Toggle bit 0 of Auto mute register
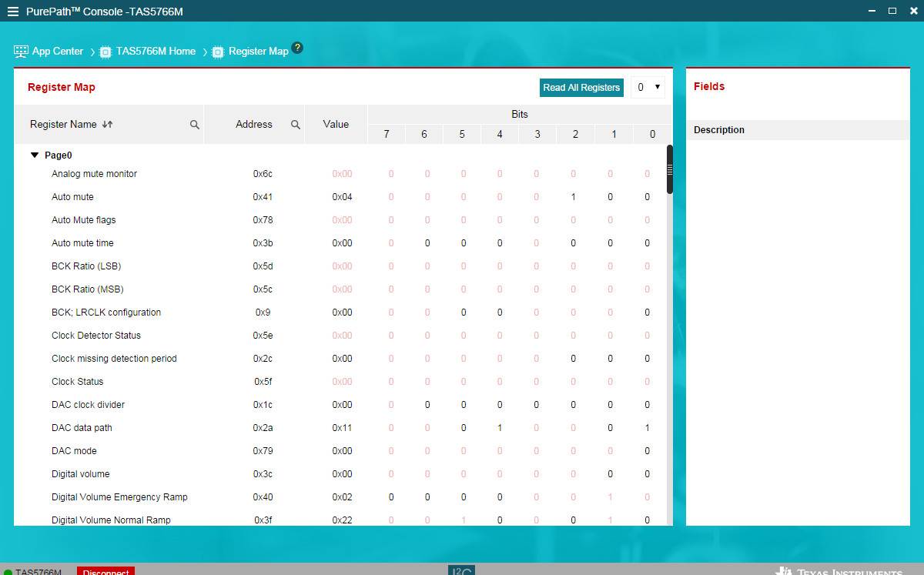The image size is (924, 575). (x=648, y=197)
